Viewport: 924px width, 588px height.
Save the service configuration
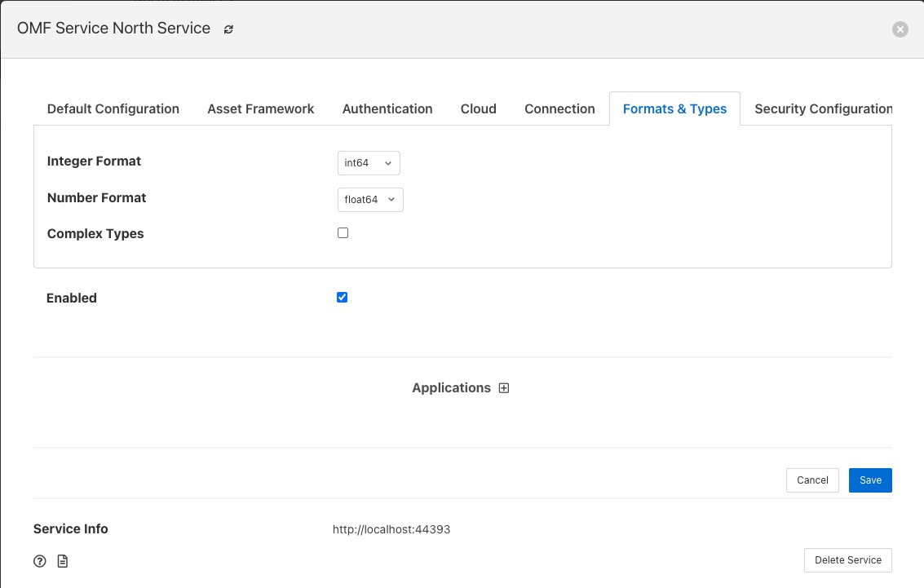point(870,480)
